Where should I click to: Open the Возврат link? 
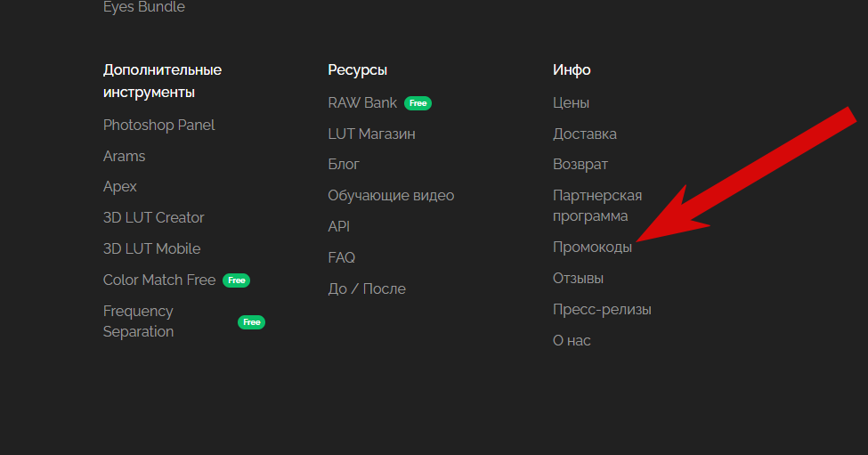(x=580, y=165)
